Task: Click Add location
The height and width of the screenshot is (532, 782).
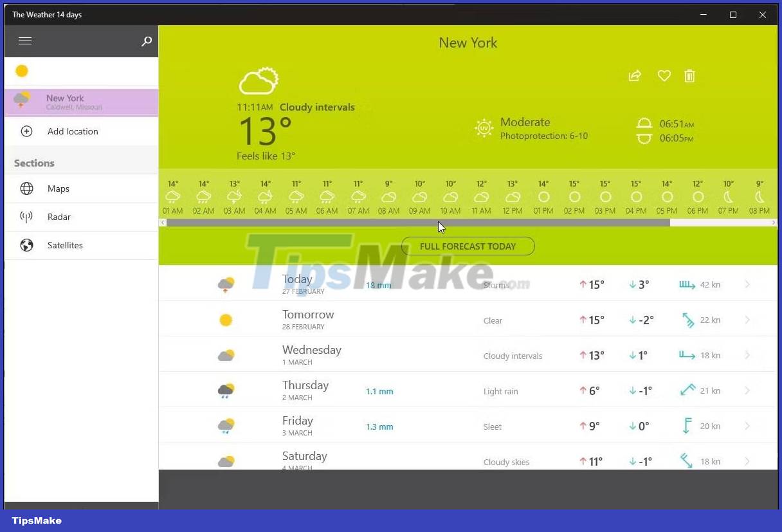Action: click(73, 131)
